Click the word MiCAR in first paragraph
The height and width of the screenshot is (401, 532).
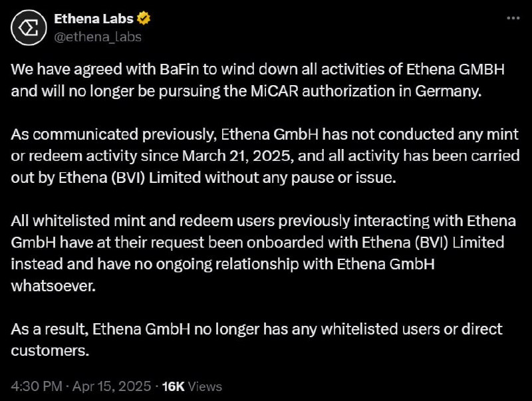275,91
